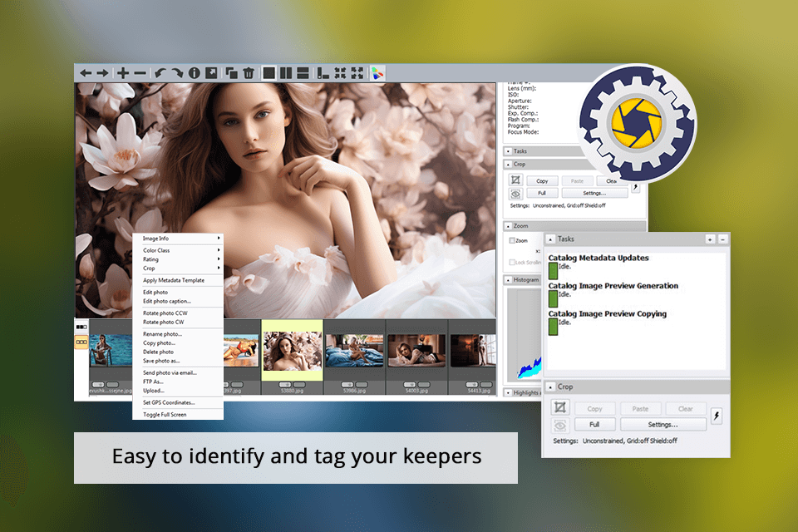Viewport: 798px width, 532px height.
Task: Toggle star rating pill under 54003.jpg
Action: point(410,384)
